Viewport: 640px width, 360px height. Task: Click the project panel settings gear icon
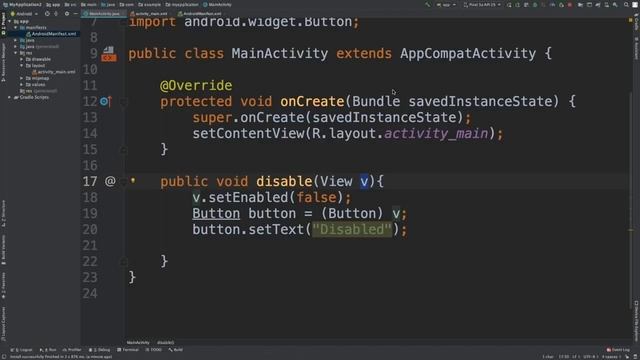coord(67,13)
